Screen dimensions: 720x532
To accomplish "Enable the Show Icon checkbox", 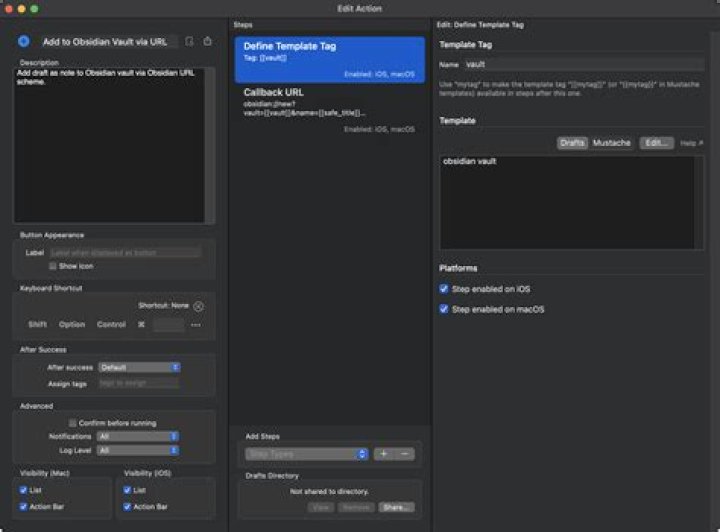I will (x=53, y=266).
